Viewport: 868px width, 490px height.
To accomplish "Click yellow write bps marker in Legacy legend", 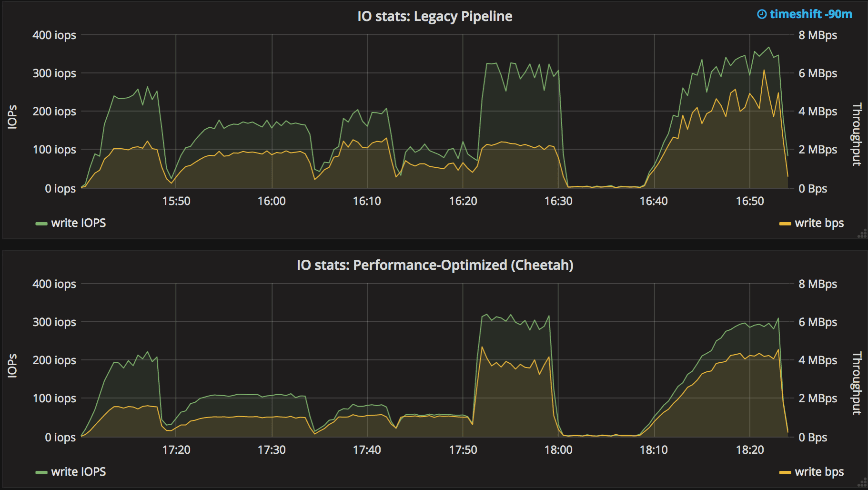I will (785, 224).
